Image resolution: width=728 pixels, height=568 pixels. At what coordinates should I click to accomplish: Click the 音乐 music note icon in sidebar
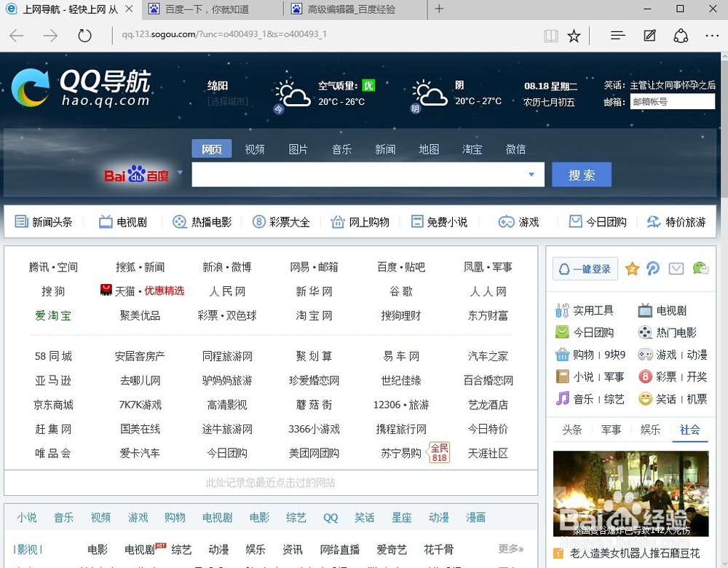pyautogui.click(x=562, y=398)
